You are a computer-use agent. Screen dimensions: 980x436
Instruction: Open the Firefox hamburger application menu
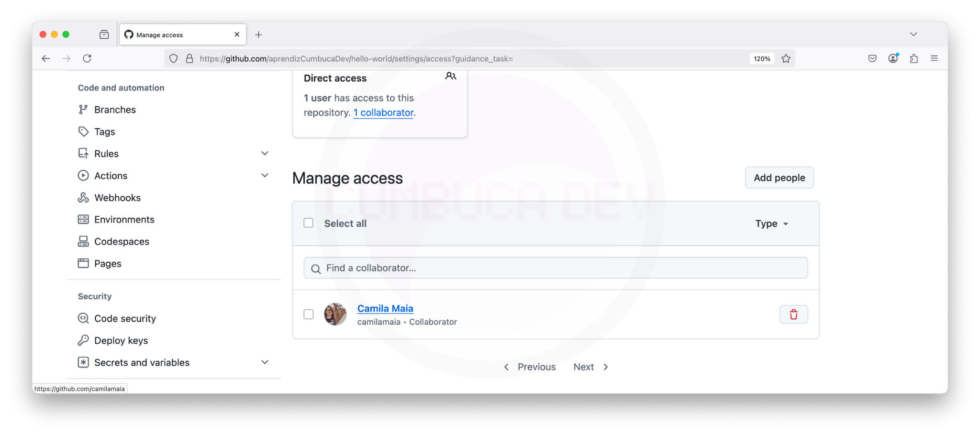pos(934,58)
